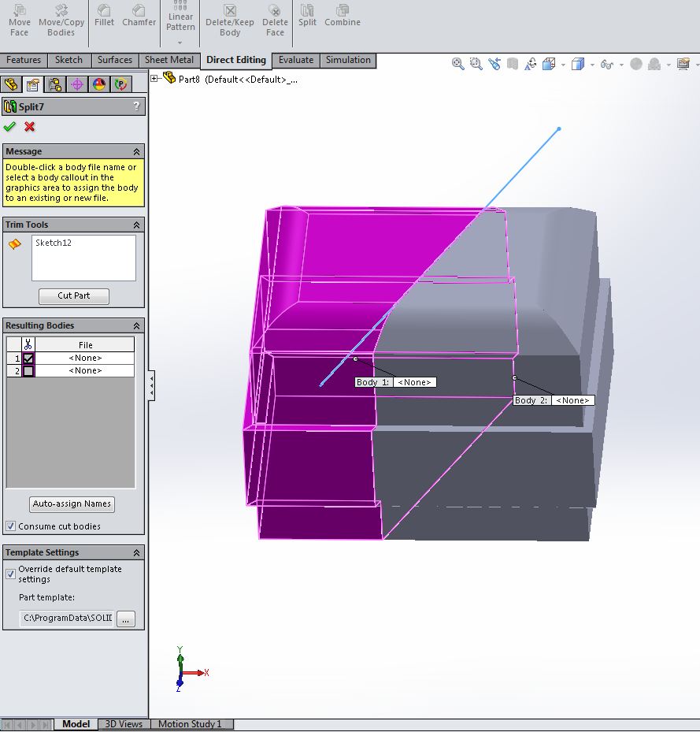Open the Linear Pattern dropdown arrow
Image resolution: width=700 pixels, height=732 pixels.
(x=180, y=43)
